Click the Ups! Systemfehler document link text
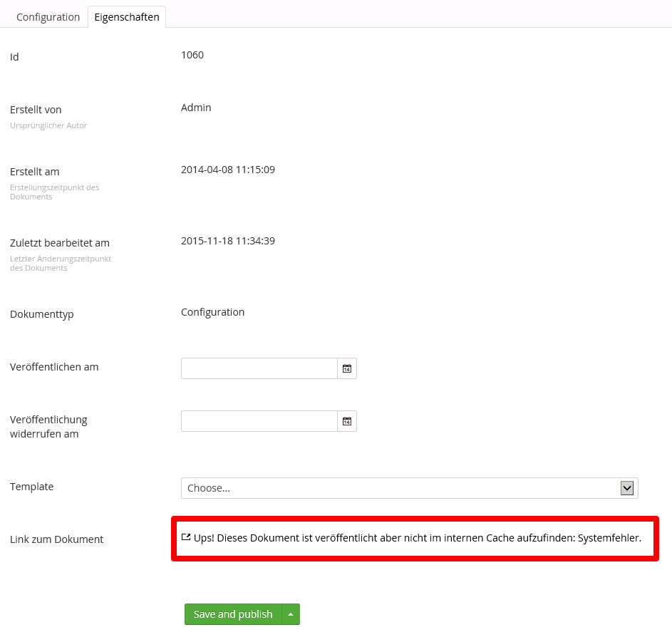This screenshot has width=672, height=637. 418,538
